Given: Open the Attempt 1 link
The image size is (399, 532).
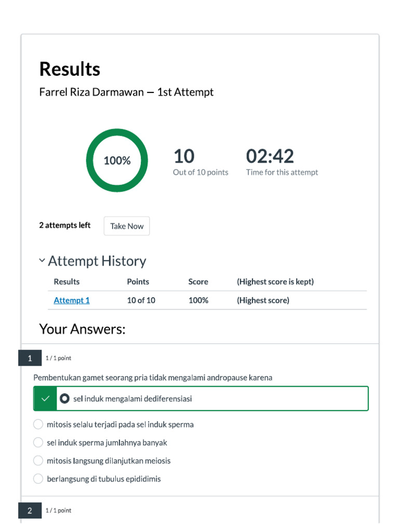Looking at the screenshot, I should point(72,300).
